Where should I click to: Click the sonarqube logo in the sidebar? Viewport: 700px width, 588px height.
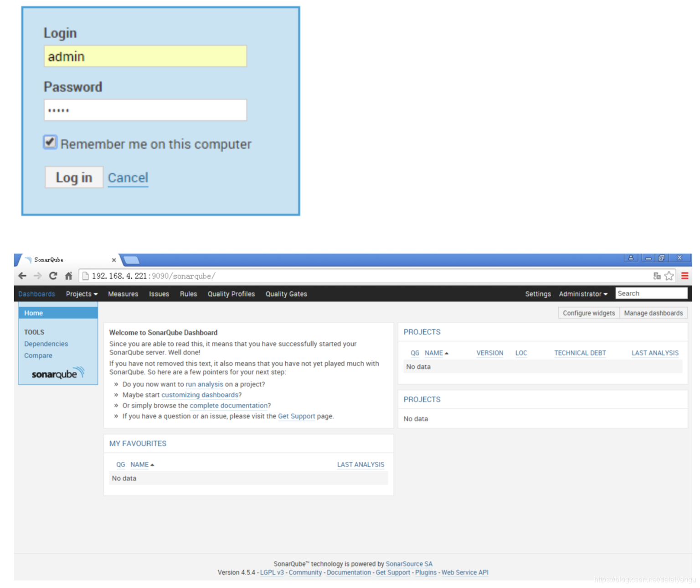(58, 373)
